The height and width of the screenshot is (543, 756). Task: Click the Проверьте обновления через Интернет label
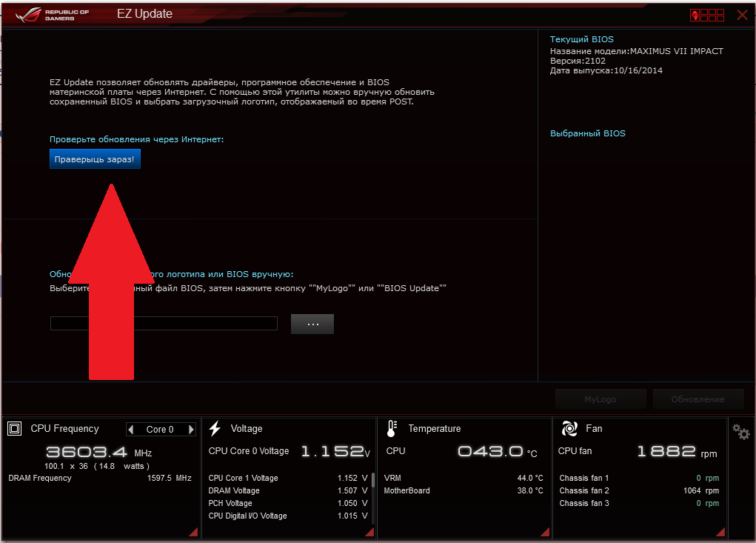click(x=136, y=139)
